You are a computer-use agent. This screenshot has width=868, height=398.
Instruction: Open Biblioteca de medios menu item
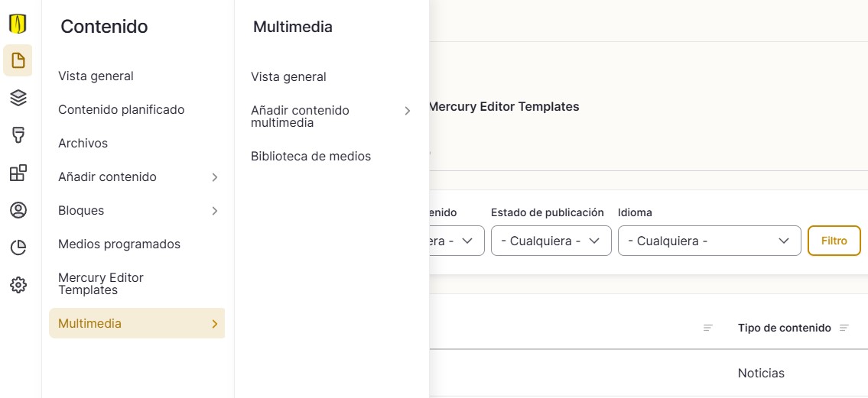coord(310,156)
